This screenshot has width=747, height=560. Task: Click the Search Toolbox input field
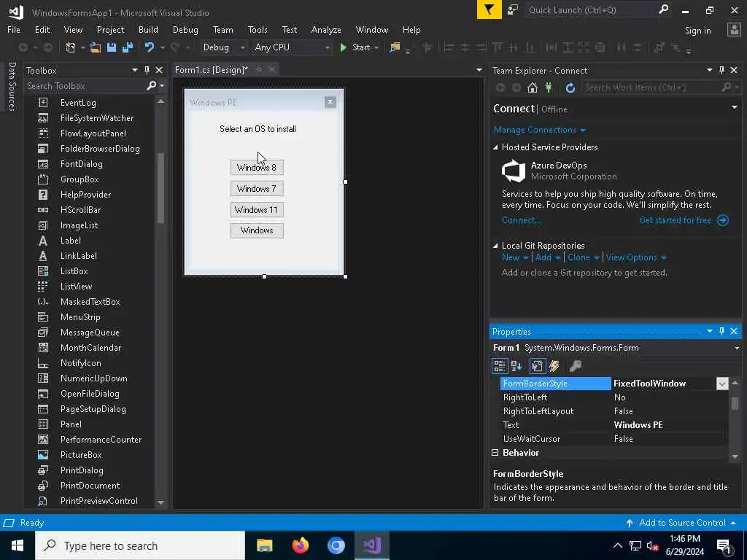pyautogui.click(x=86, y=86)
